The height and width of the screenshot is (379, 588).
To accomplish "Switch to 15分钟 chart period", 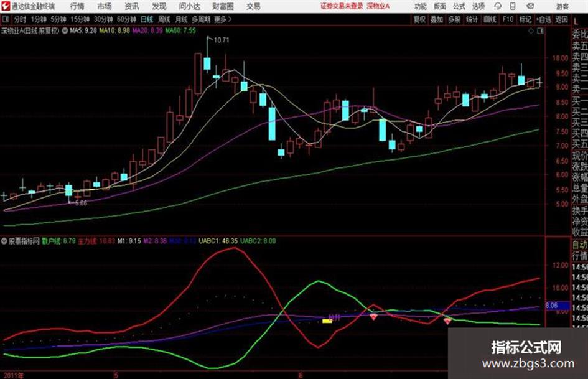I will pos(80,19).
